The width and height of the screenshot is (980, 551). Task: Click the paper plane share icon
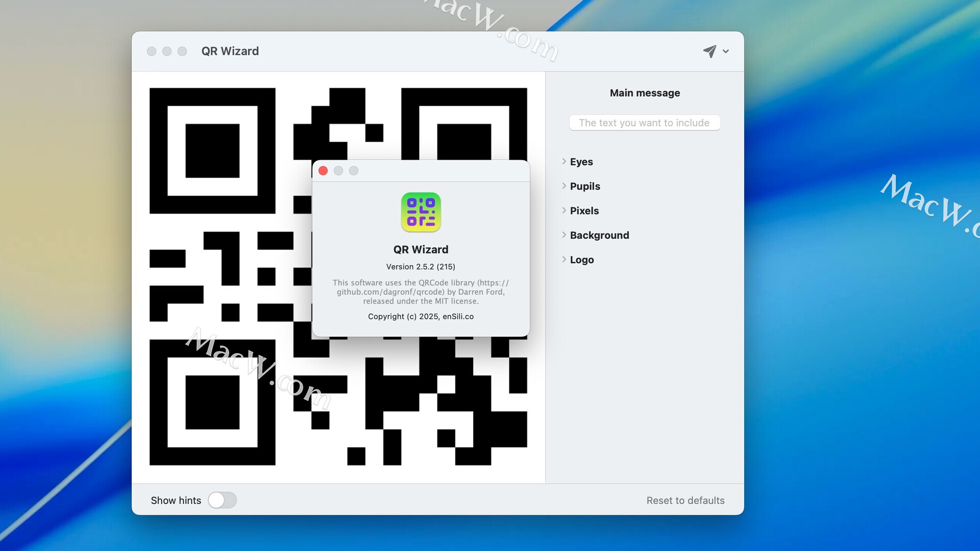pos(709,51)
